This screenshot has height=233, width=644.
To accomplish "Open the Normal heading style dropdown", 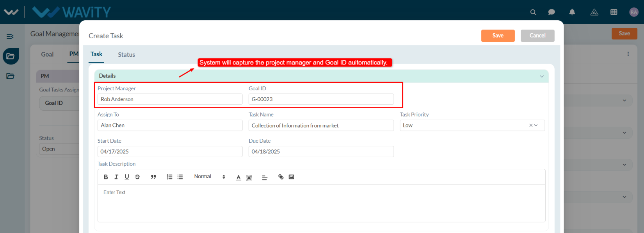I will 210,177.
